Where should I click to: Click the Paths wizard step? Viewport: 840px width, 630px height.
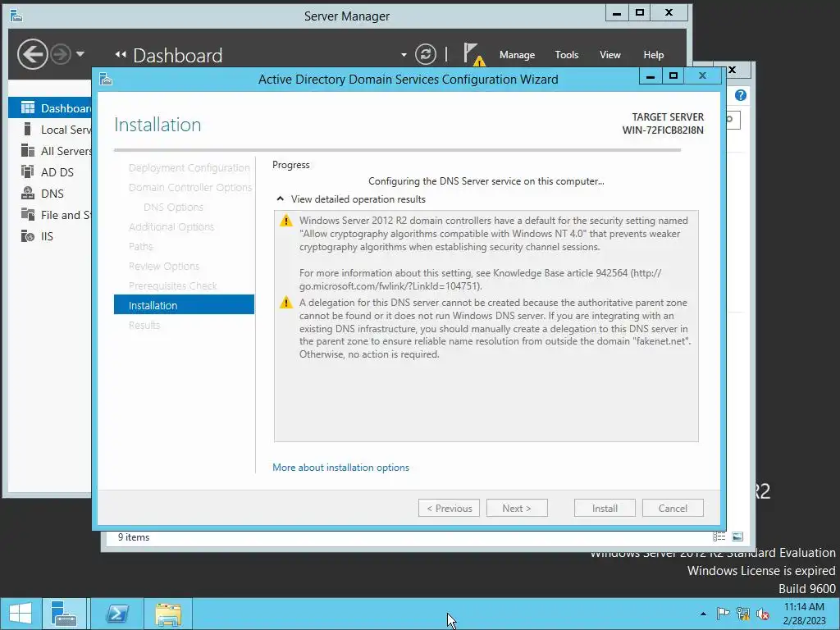[141, 246]
